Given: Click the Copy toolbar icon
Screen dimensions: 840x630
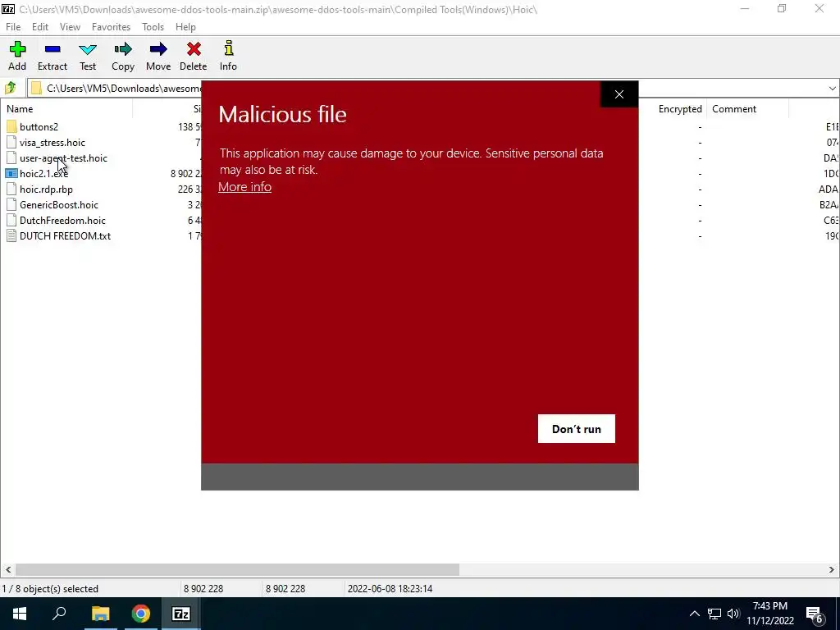Looking at the screenshot, I should (x=123, y=50).
